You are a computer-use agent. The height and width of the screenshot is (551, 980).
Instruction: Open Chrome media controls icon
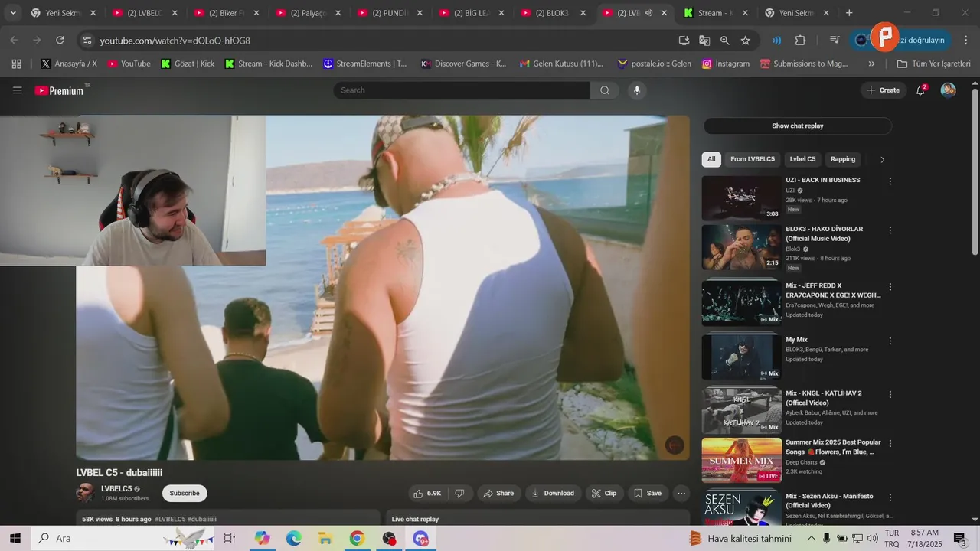coord(835,40)
